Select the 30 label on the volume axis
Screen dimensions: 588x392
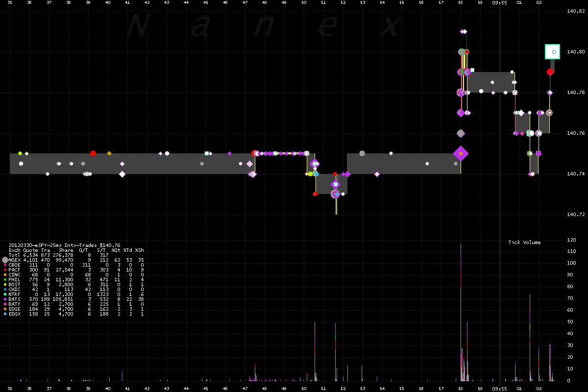point(569,345)
